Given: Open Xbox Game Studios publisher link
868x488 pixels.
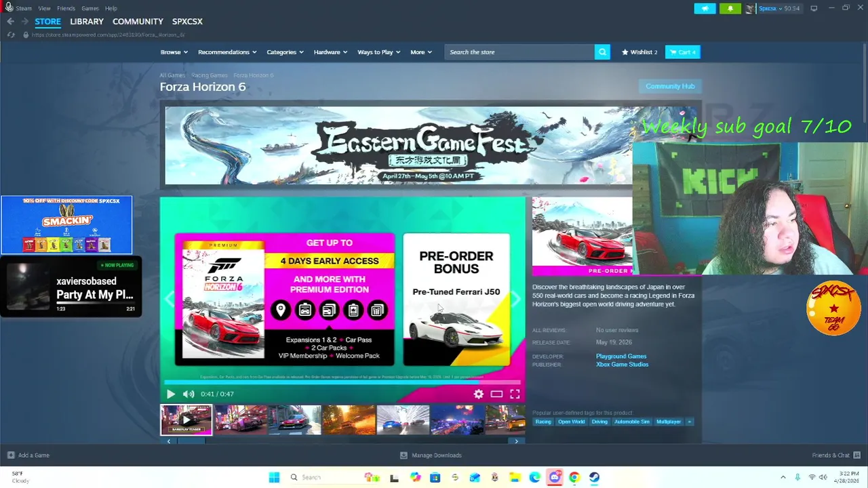Looking at the screenshot, I should [622, 365].
